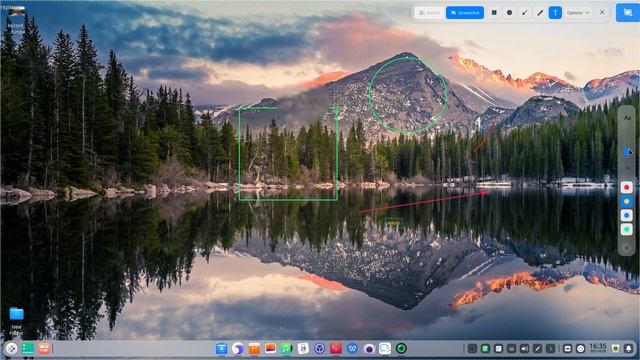Screen dimensions: 640x360
Task: Open the red mail dock icon
Action: click(x=336, y=349)
